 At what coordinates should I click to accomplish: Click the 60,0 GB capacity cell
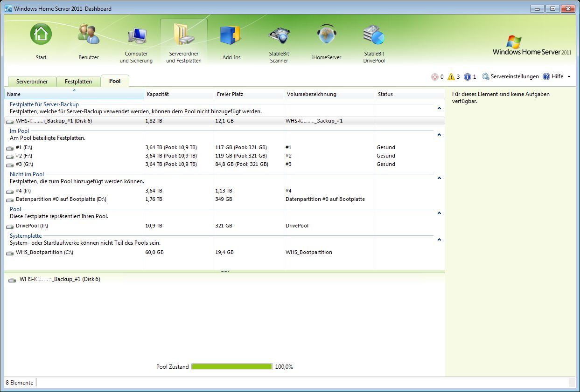tap(154, 252)
